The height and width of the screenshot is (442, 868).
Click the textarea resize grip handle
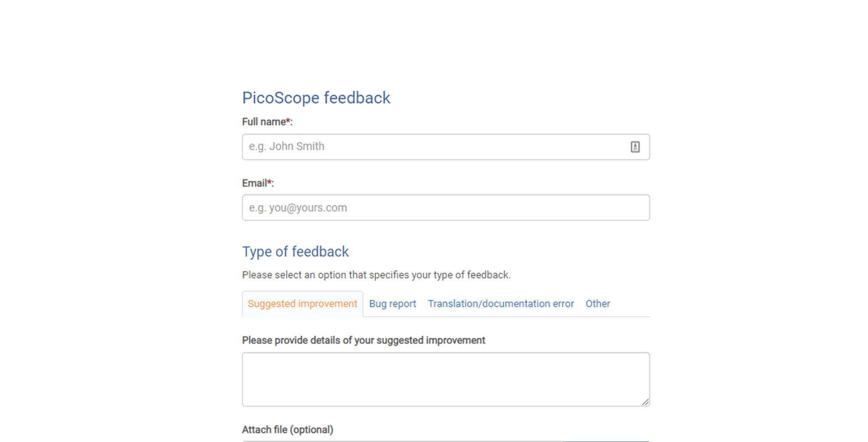645,402
